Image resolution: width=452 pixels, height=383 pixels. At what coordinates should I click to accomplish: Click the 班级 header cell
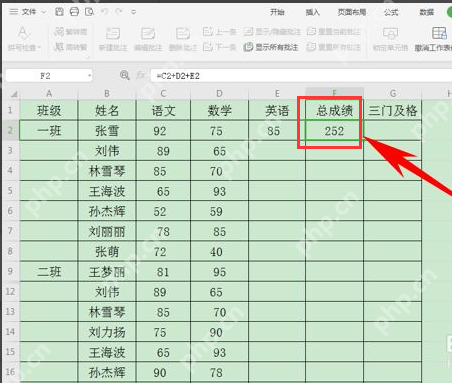tap(49, 110)
